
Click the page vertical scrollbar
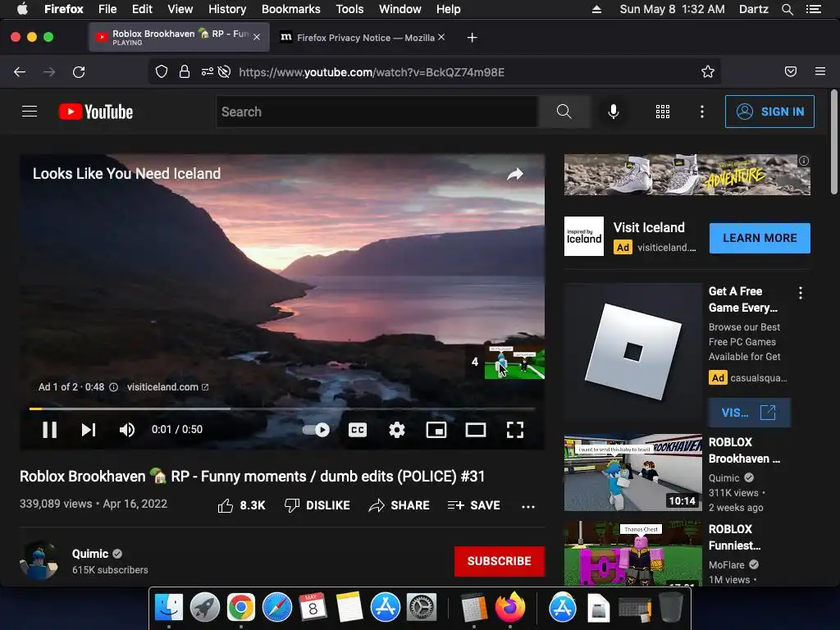coord(834,142)
